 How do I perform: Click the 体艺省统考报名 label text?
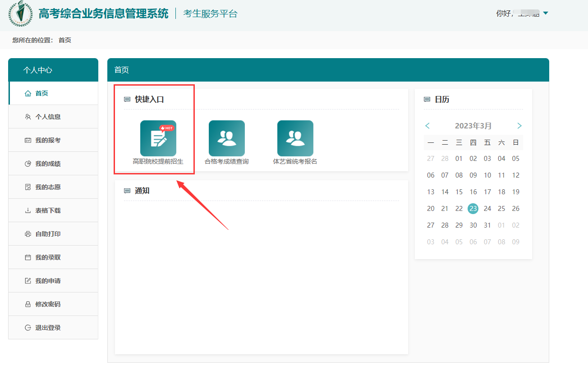click(x=295, y=161)
